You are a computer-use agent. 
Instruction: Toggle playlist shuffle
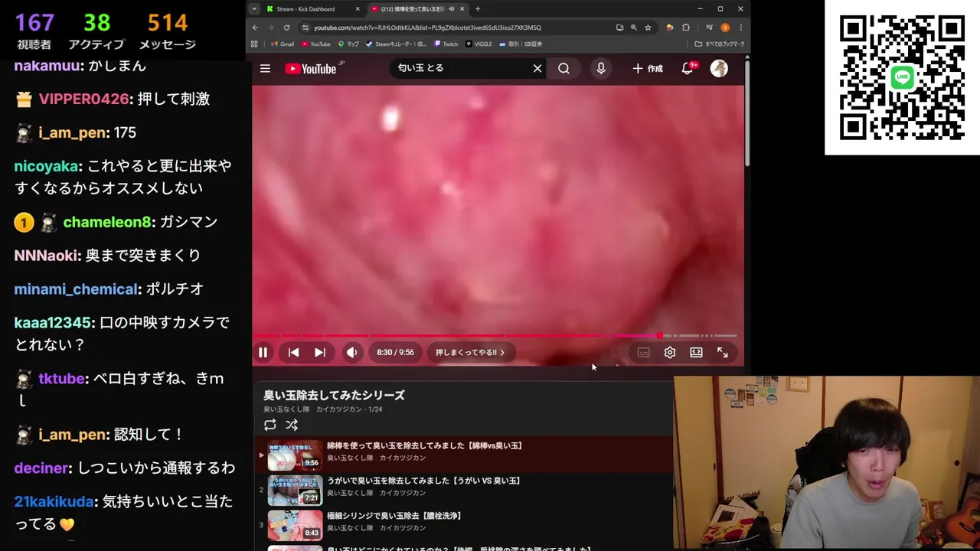[292, 425]
